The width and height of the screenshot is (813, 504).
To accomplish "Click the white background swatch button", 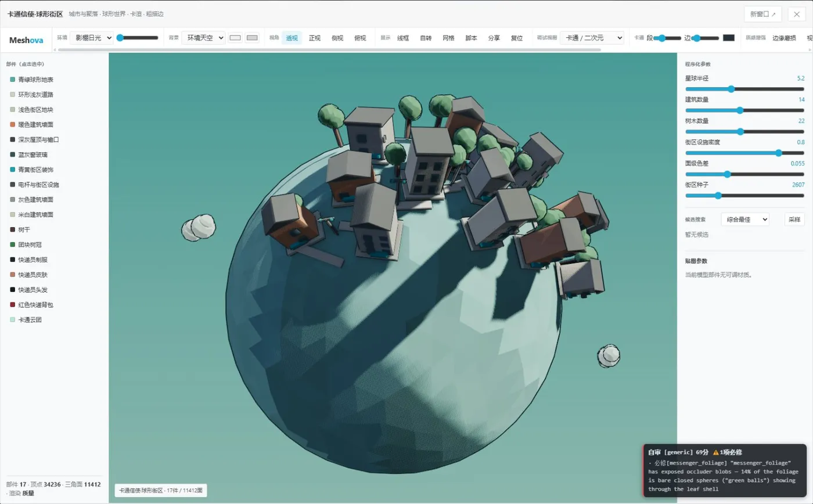I will pyautogui.click(x=235, y=38).
